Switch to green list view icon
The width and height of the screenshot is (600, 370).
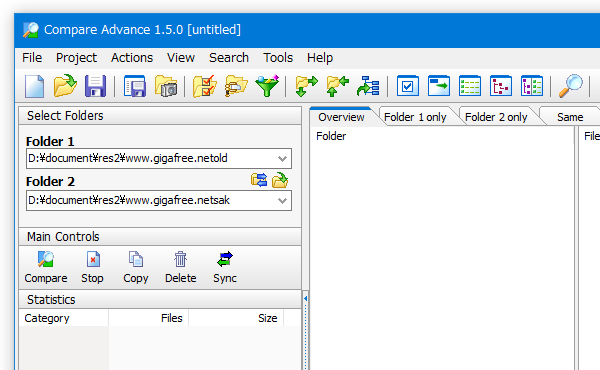coord(470,86)
